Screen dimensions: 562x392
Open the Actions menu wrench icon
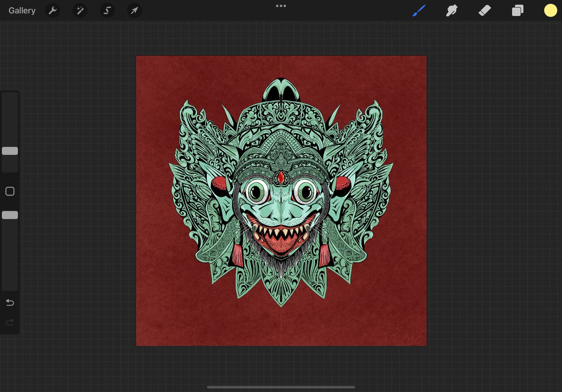click(52, 10)
